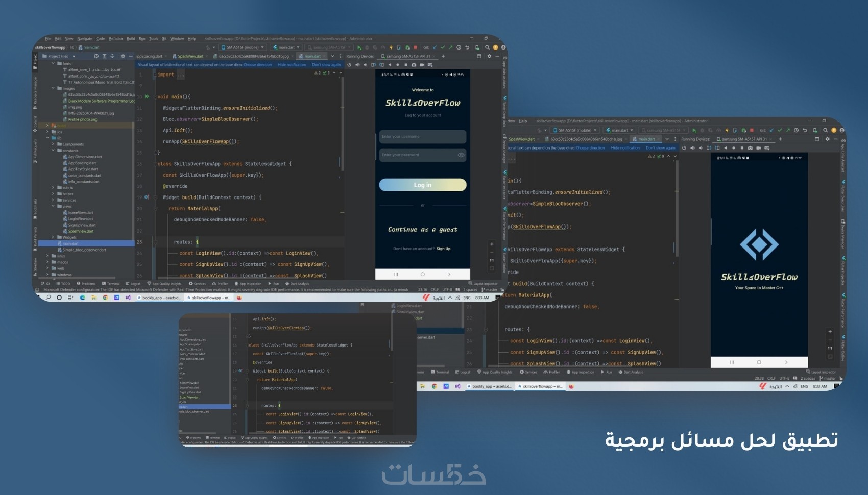Image resolution: width=868 pixels, height=495 pixels.
Task: Expand the ios folder
Action: [47, 132]
